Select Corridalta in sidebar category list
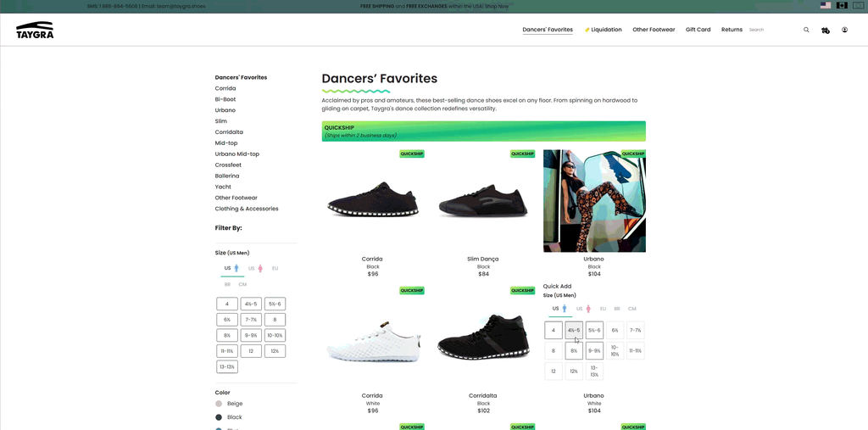This screenshot has width=868, height=430. [x=229, y=132]
